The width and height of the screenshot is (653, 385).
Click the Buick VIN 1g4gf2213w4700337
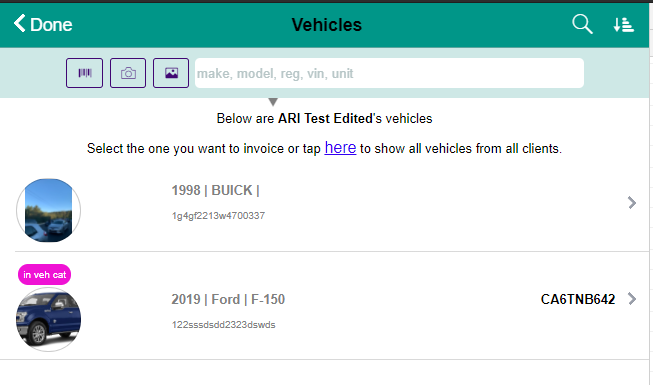218,216
